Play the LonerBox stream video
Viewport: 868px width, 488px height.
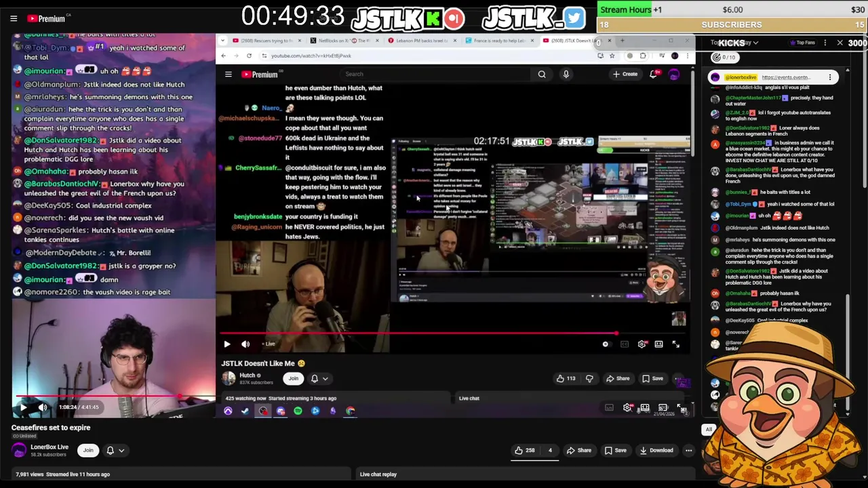23,407
